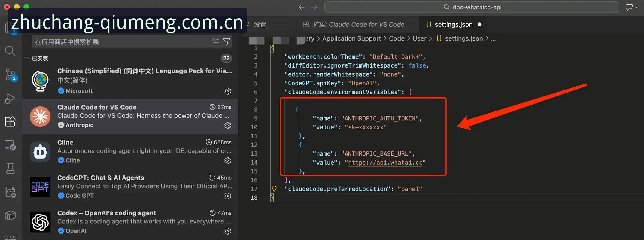Click the gear icon on the Cline extension
Image resolution: width=644 pixels, height=240 pixels.
[x=228, y=161]
